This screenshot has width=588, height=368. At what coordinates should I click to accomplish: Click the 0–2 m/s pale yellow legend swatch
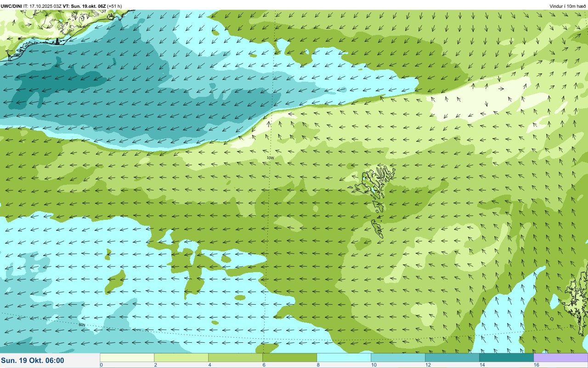127,357
